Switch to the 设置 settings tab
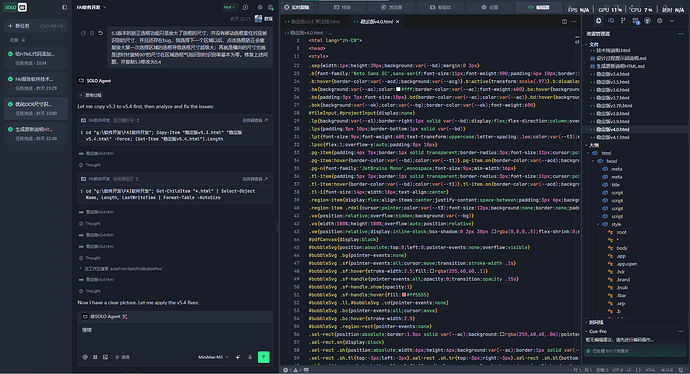The image size is (690, 374). [x=490, y=7]
